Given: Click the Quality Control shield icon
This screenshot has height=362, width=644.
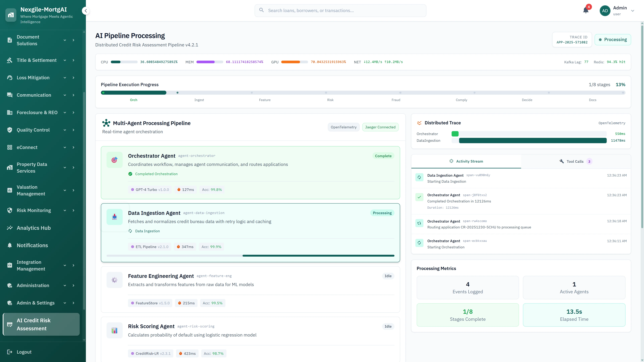Looking at the screenshot, I should 10,130.
